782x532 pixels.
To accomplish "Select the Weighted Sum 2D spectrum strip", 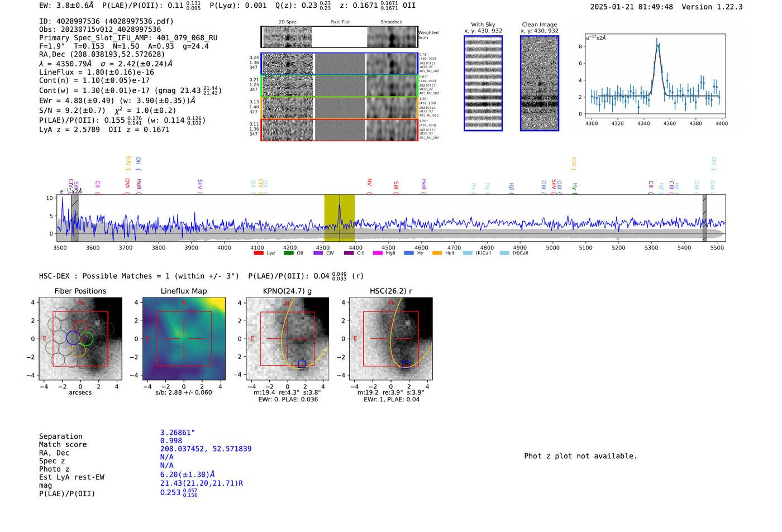I will [339, 37].
